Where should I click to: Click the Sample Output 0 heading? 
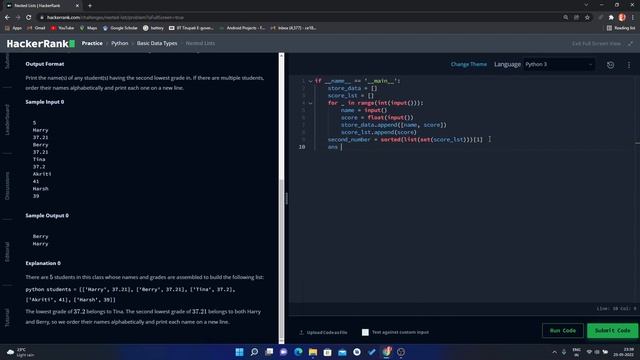click(x=47, y=216)
